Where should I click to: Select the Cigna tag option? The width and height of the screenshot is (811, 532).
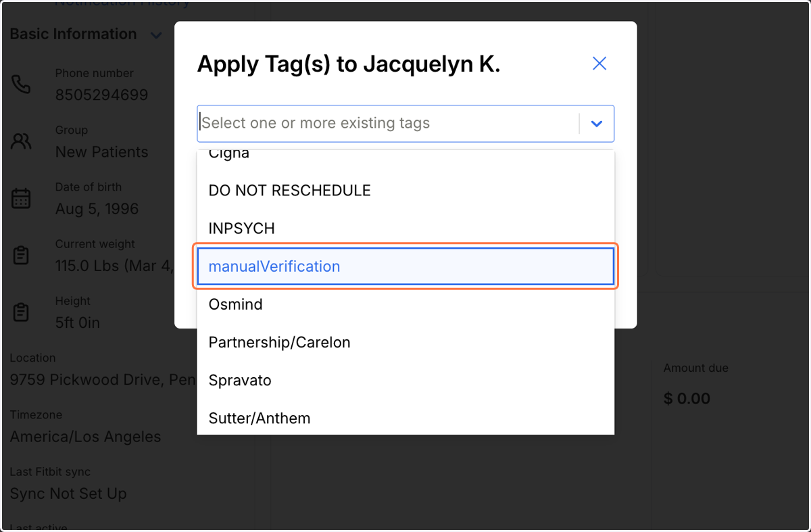(x=405, y=155)
